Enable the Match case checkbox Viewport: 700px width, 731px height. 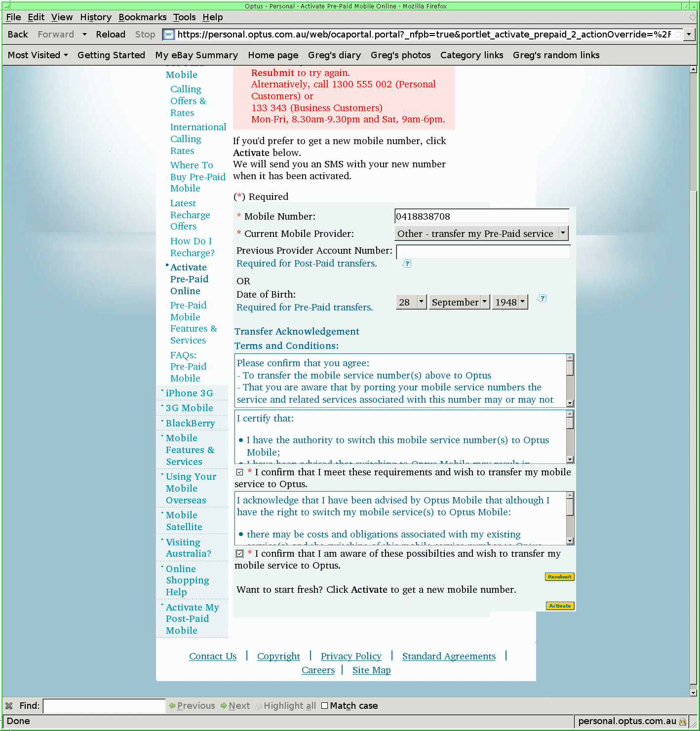coord(324,706)
